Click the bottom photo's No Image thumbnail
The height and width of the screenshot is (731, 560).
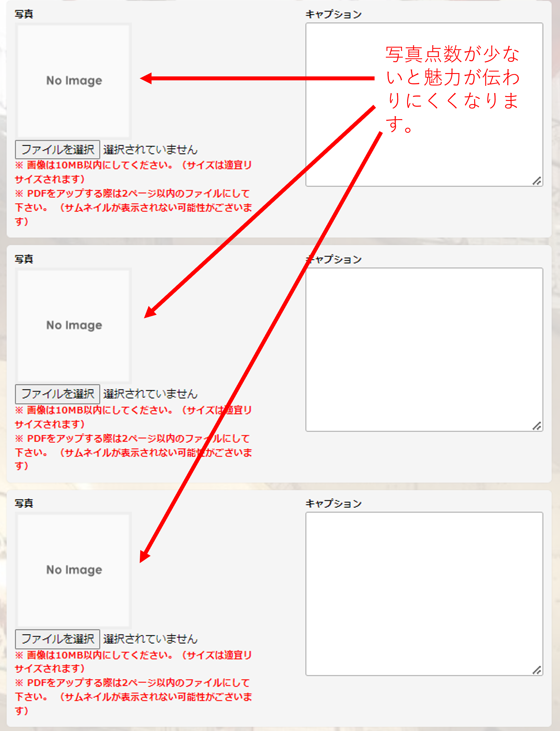[74, 569]
